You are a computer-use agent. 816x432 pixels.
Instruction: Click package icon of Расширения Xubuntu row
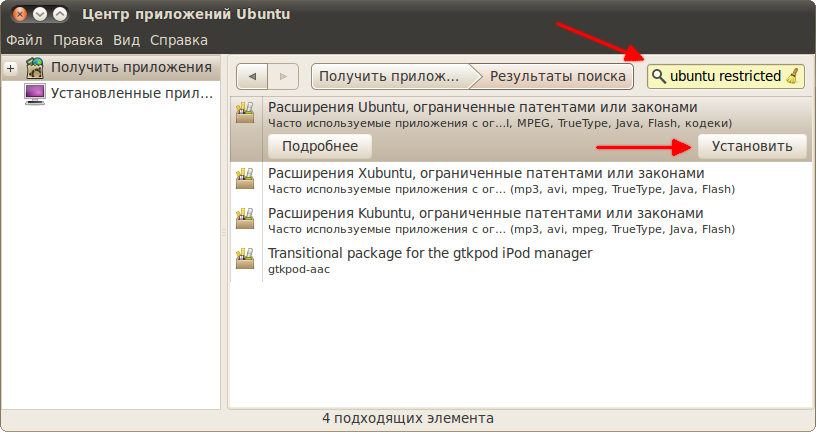click(245, 179)
